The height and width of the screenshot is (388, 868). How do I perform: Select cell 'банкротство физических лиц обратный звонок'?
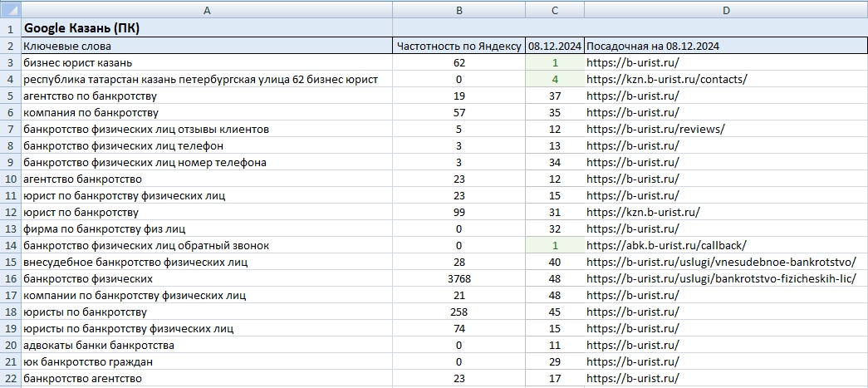tap(207, 245)
